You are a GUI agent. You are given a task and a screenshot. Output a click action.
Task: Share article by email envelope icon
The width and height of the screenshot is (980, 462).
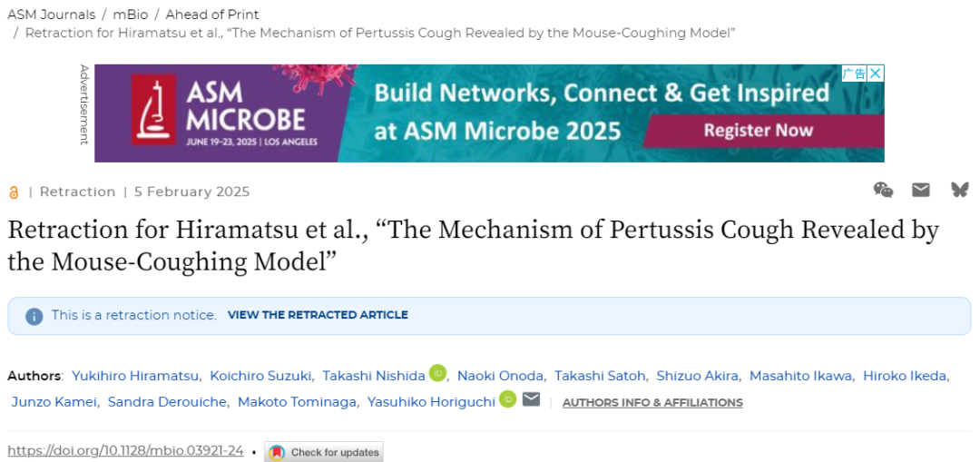[921, 190]
